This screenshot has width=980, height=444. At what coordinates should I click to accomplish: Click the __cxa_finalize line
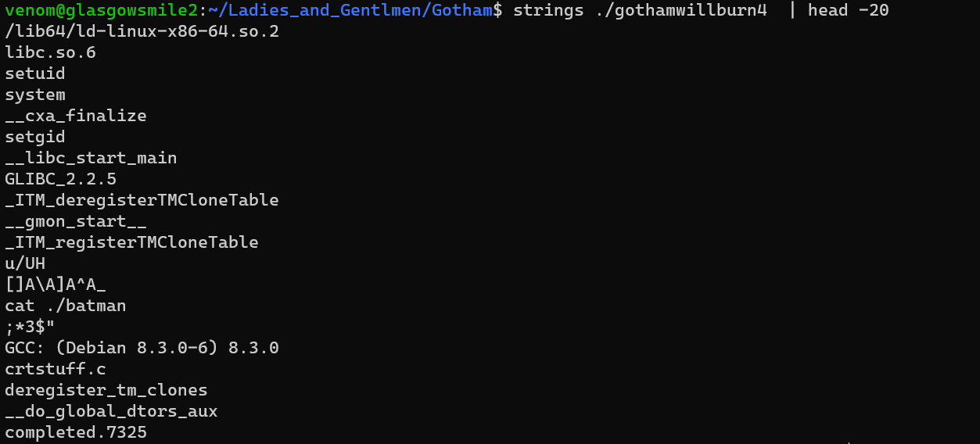click(76, 116)
